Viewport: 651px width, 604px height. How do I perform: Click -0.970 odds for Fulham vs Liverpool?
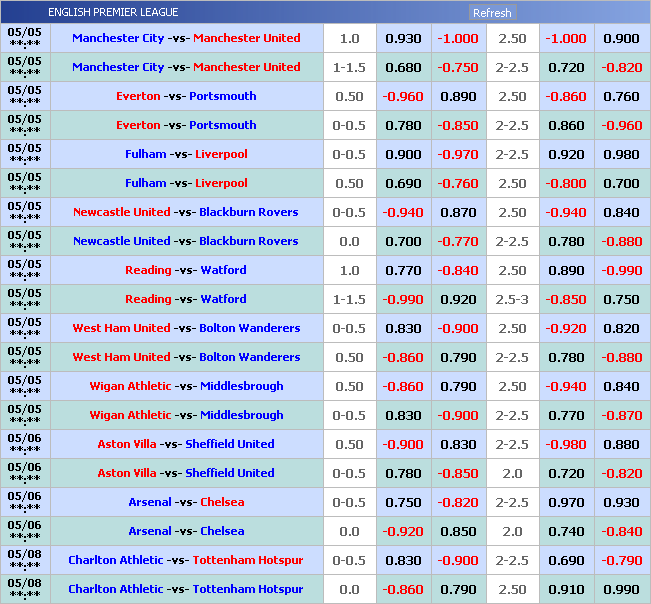coord(458,154)
